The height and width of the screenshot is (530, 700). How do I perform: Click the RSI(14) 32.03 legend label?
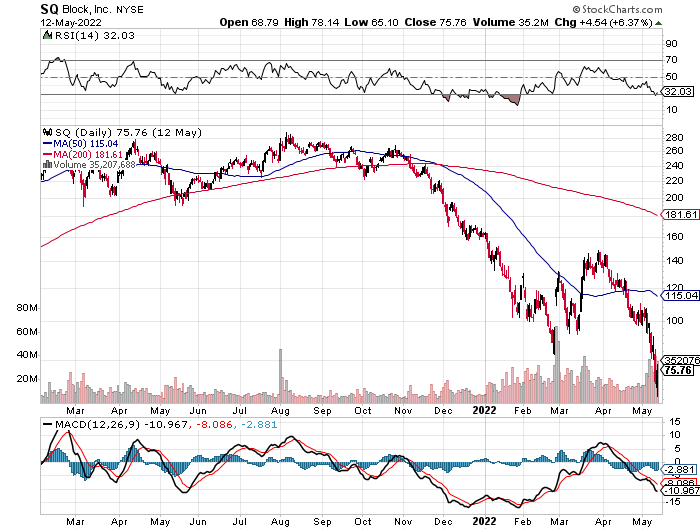(x=94, y=35)
